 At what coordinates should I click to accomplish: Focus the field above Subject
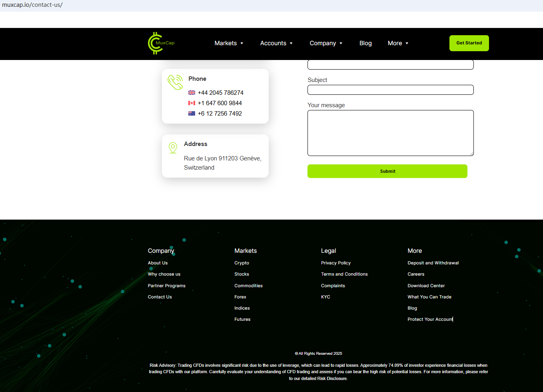click(391, 64)
